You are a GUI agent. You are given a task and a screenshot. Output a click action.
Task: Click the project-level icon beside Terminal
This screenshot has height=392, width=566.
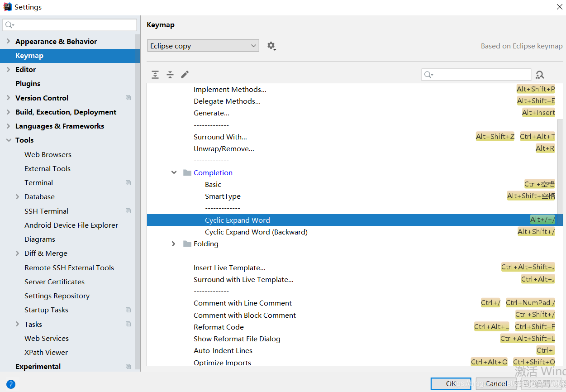pyautogui.click(x=128, y=182)
